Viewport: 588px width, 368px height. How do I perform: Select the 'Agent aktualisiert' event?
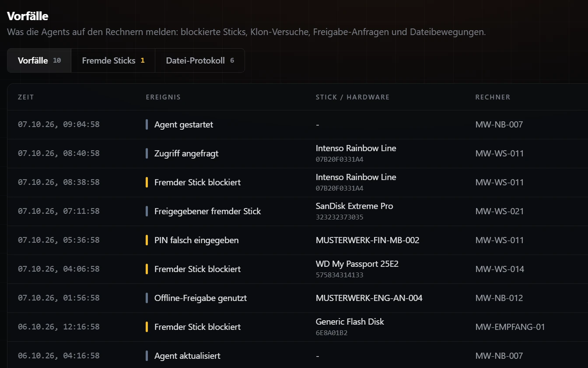point(187,356)
